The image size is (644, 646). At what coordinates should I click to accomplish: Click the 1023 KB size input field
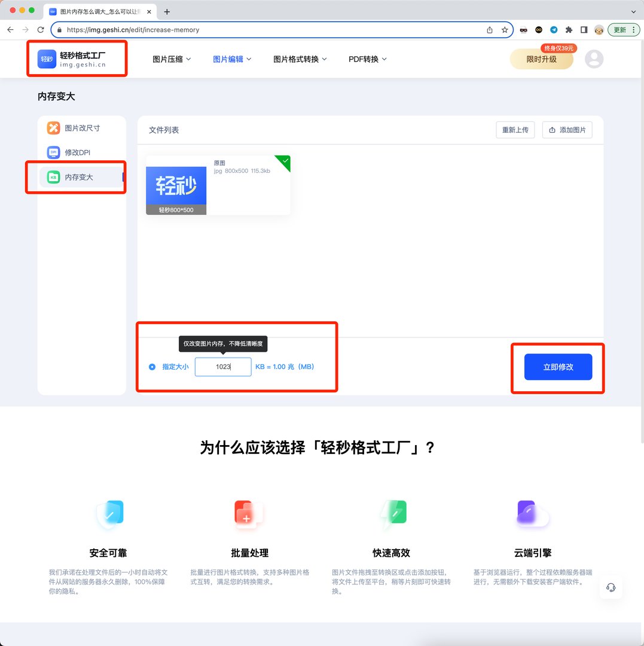tap(222, 367)
